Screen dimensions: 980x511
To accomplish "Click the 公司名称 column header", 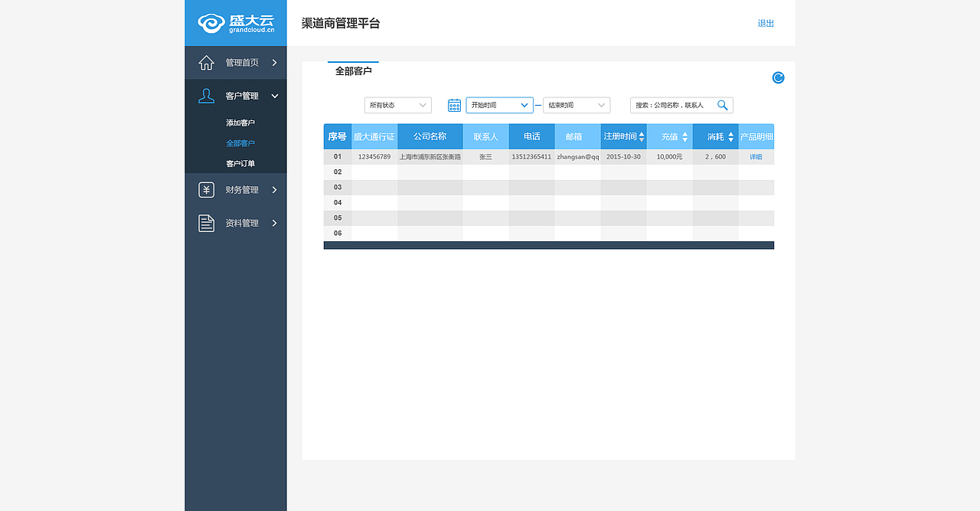I will click(430, 136).
